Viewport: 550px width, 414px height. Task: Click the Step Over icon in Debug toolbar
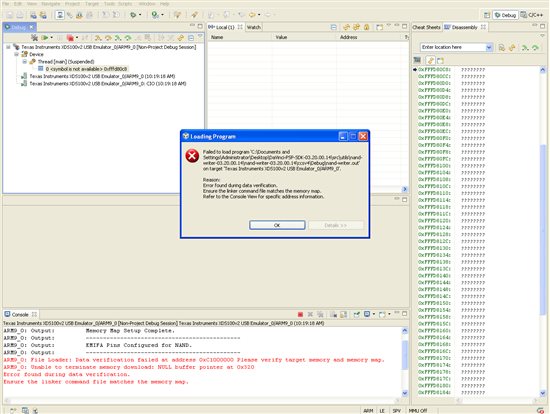[108, 38]
